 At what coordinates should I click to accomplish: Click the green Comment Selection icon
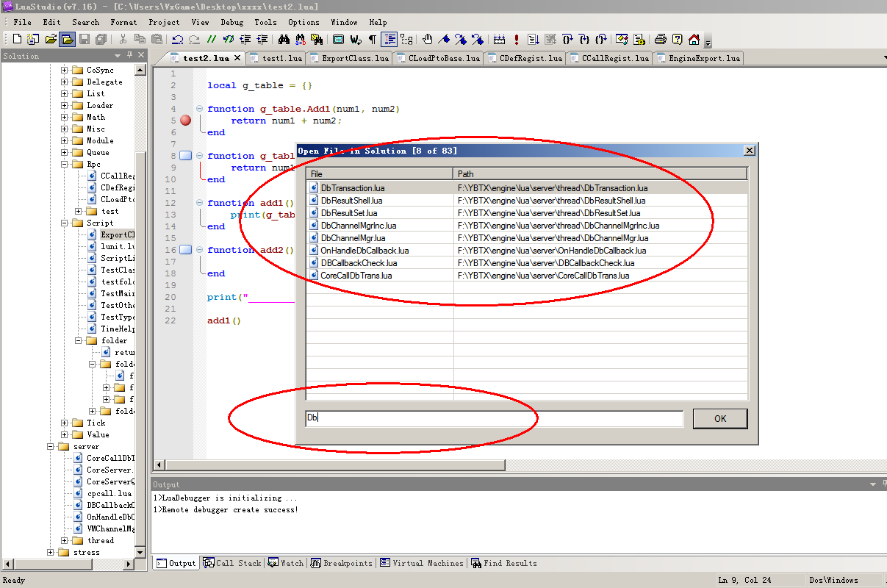click(x=212, y=39)
